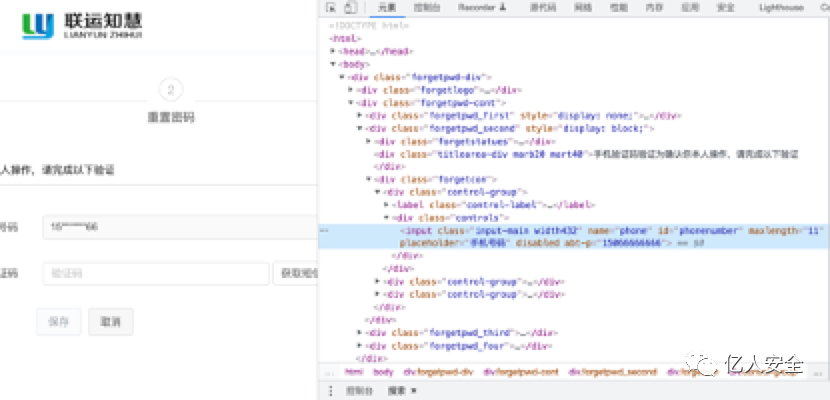Expand the forgetpwd_four div node
Image resolution: width=830 pixels, height=400 pixels.
pos(360,346)
